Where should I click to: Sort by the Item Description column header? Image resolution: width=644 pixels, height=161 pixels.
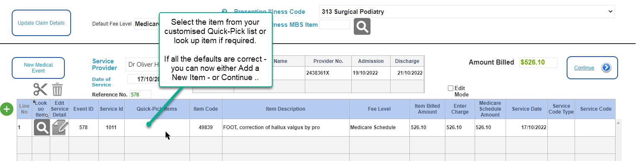pos(286,109)
